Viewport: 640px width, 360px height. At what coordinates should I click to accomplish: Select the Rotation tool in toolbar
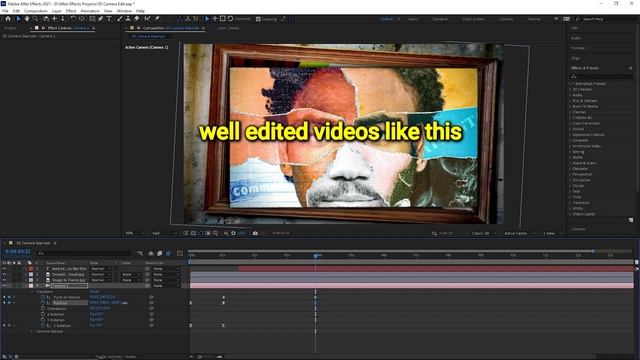point(73,19)
